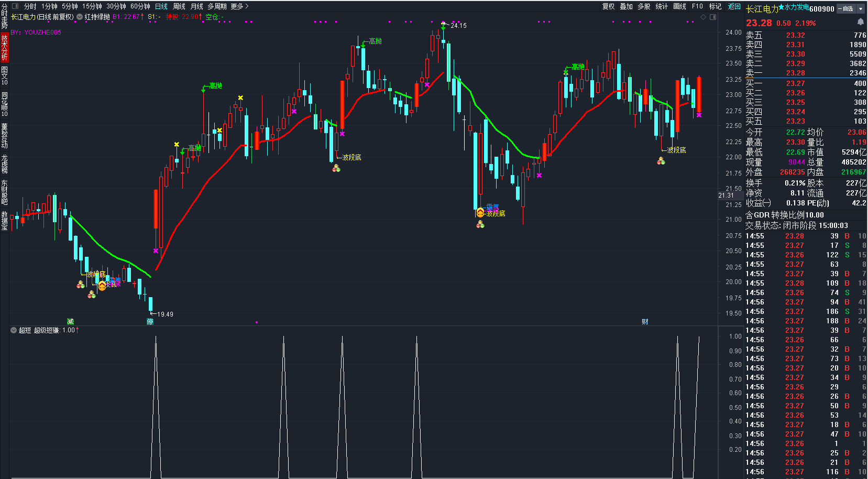
Task: Click the stock code 600900
Action: [x=822, y=9]
